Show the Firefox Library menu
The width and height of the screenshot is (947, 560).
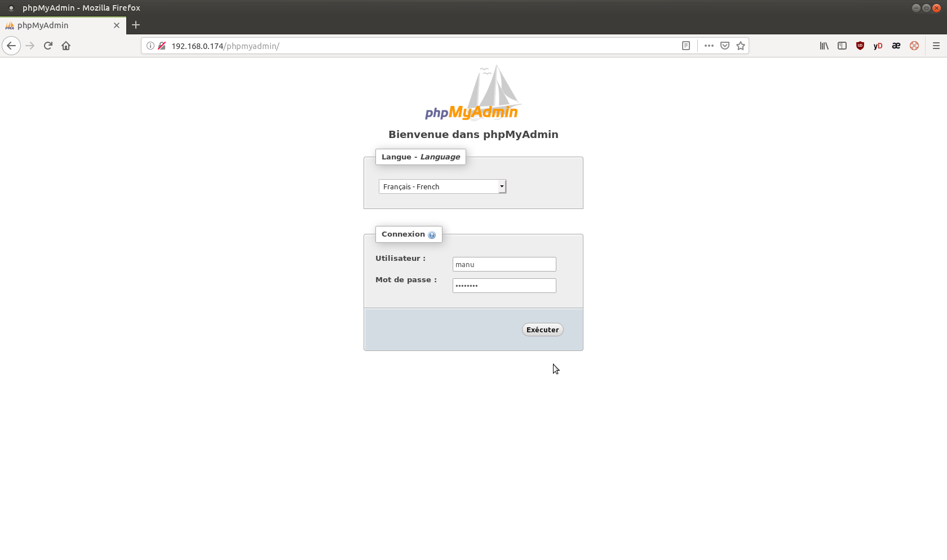824,46
